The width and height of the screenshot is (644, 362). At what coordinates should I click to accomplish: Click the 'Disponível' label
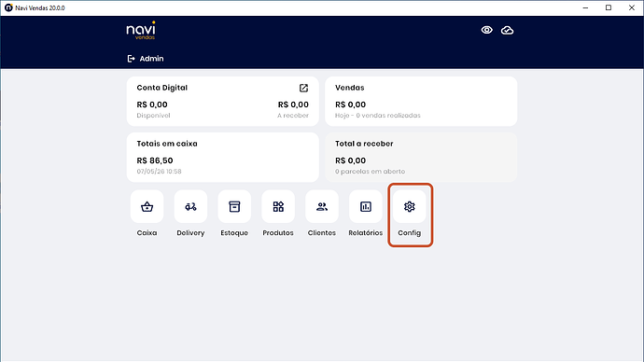[153, 116]
